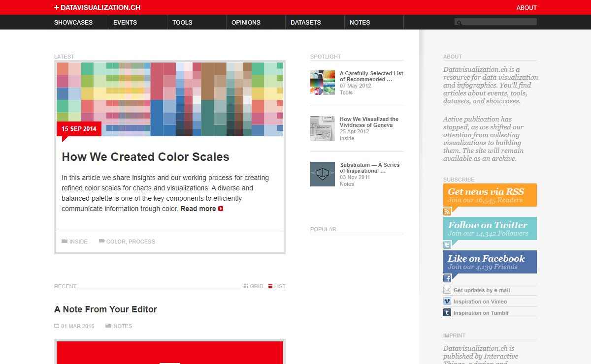The image size is (591, 364).
Task: Open the INSIDE category link
Action: [78, 242]
